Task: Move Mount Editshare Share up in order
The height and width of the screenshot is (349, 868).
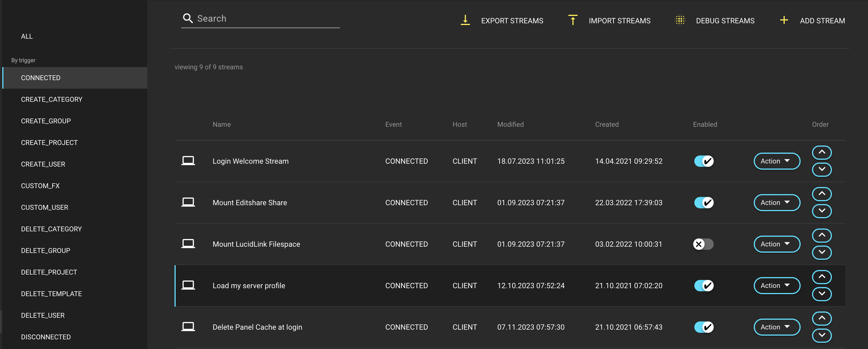Action: [821, 194]
